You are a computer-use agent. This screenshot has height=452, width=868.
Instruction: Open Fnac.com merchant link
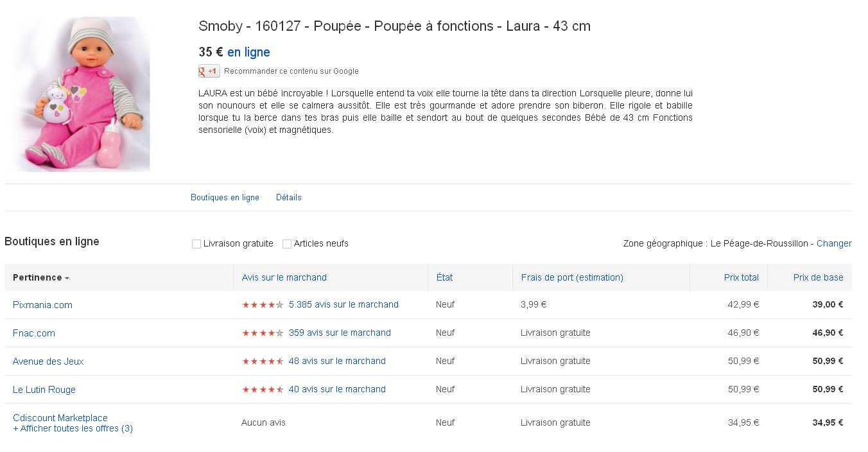click(34, 333)
